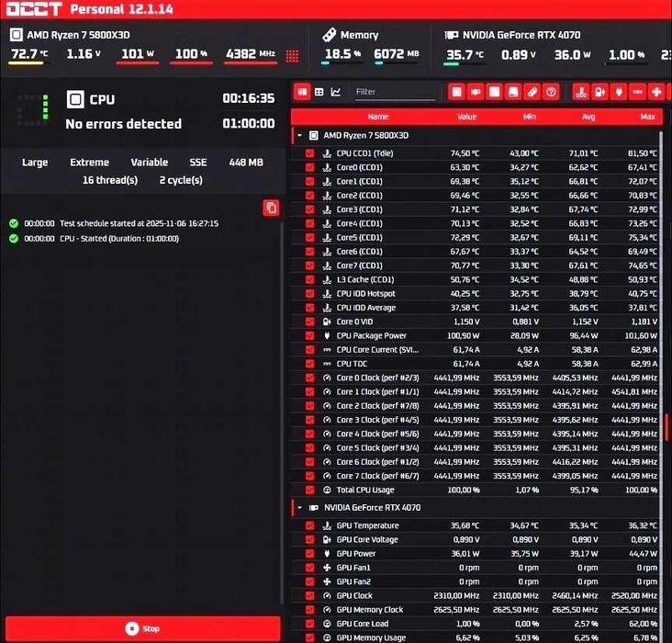Sort by the Name column header
The height and width of the screenshot is (643, 672).
378,117
